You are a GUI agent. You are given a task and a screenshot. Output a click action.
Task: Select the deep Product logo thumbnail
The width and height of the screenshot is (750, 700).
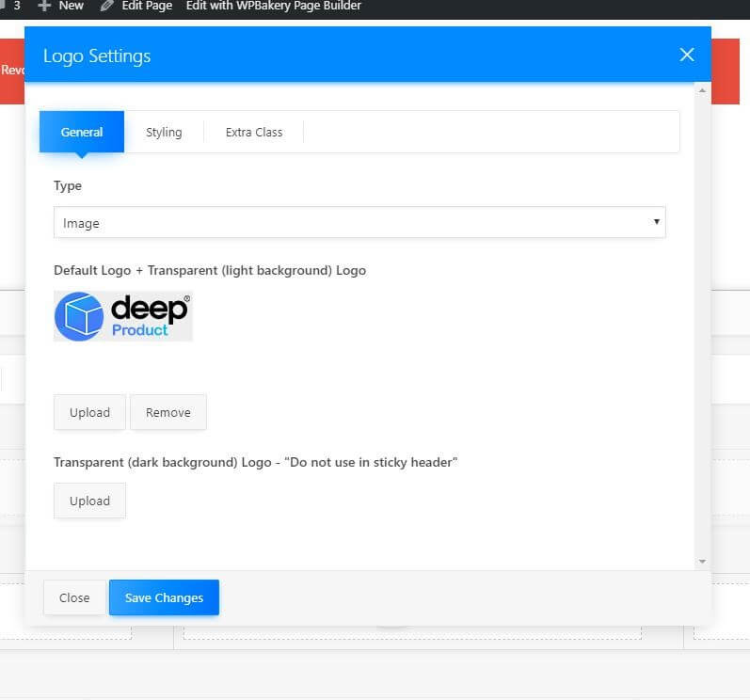(x=123, y=316)
